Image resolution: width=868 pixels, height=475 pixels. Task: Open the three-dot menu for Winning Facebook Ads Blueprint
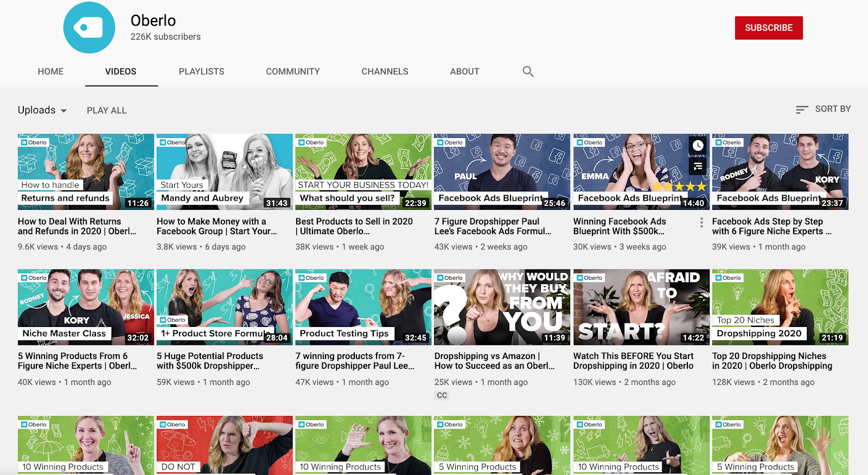[701, 222]
